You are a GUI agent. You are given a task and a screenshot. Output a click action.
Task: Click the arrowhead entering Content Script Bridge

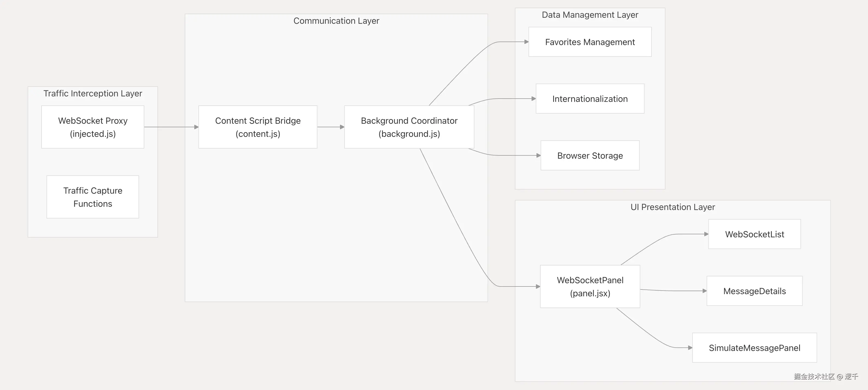coord(197,127)
